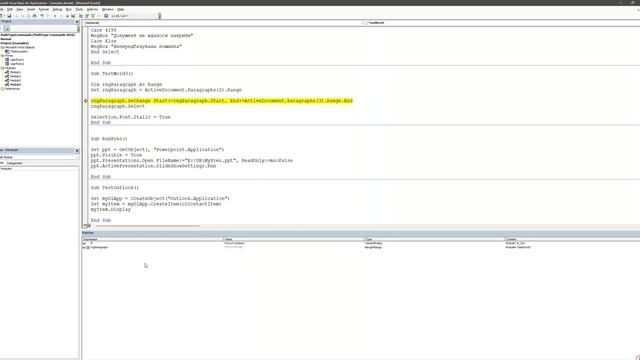Select ThisDocument in the project tree
The image size is (640, 360).
pyautogui.click(x=19, y=51)
